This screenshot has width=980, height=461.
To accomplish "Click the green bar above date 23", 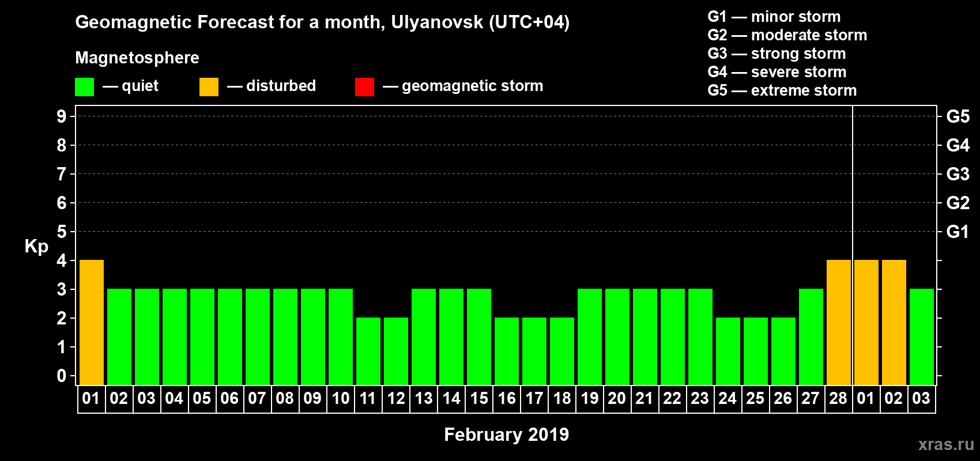I will coord(700,337).
